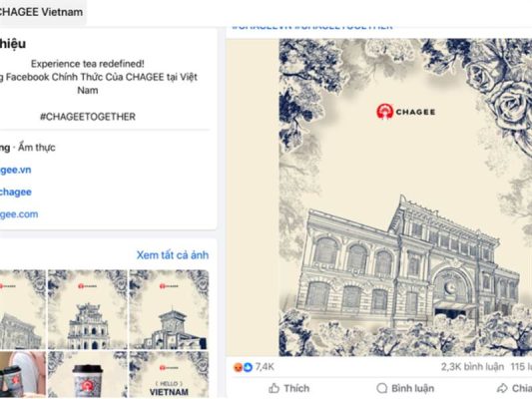The width and height of the screenshot is (532, 399).
Task: Click the red CHAGEE logo in post image
Action: point(384,112)
